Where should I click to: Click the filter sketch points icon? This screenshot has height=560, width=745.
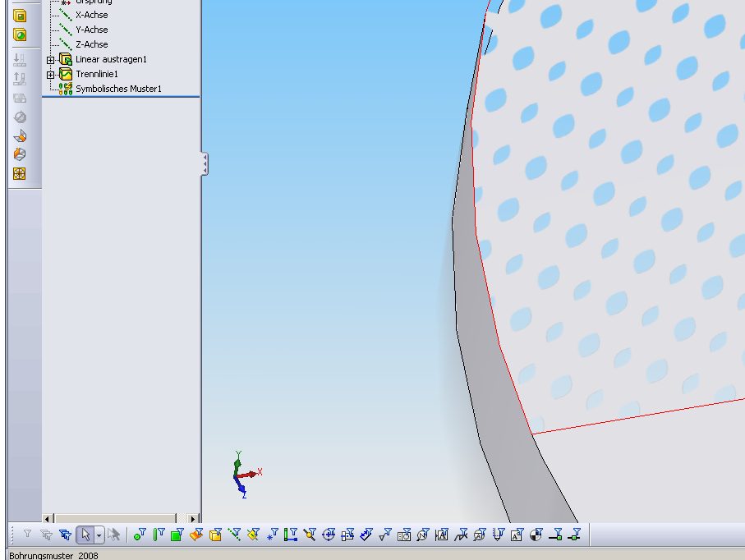pyautogui.click(x=272, y=535)
